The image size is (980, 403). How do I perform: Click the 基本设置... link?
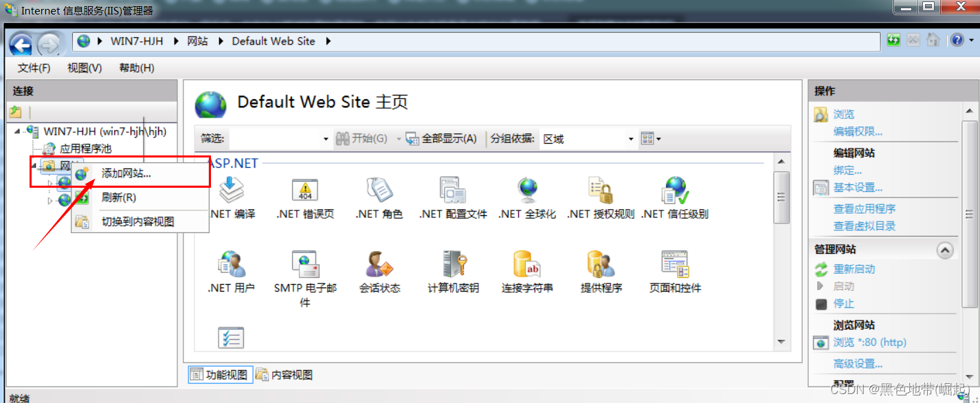858,188
